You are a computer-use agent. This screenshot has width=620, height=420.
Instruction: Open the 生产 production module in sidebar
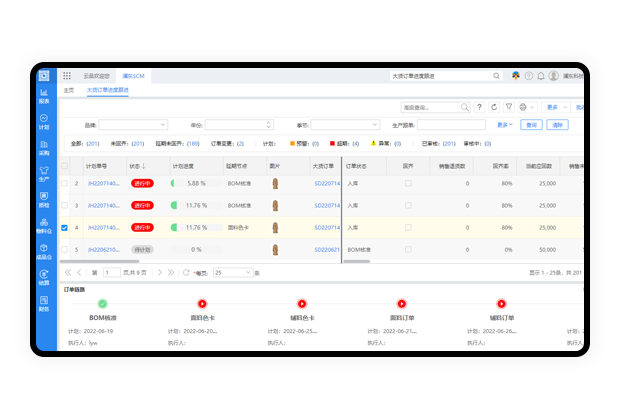(x=44, y=174)
